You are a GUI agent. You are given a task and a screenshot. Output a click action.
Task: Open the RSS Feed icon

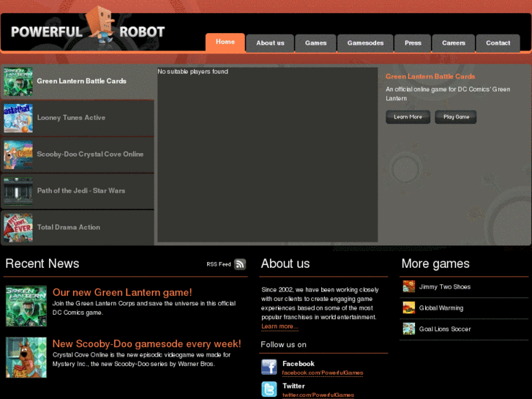pyautogui.click(x=240, y=264)
